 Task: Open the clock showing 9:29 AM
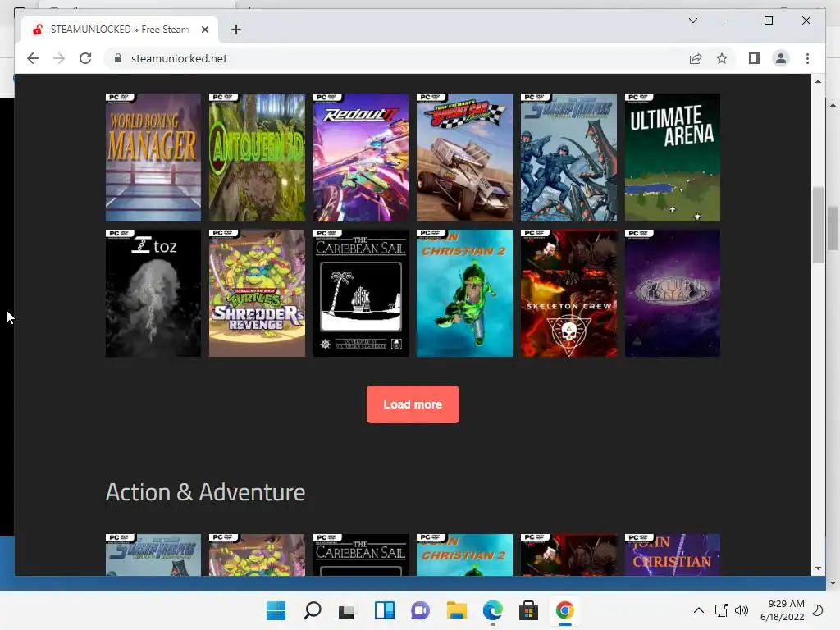pos(782,610)
